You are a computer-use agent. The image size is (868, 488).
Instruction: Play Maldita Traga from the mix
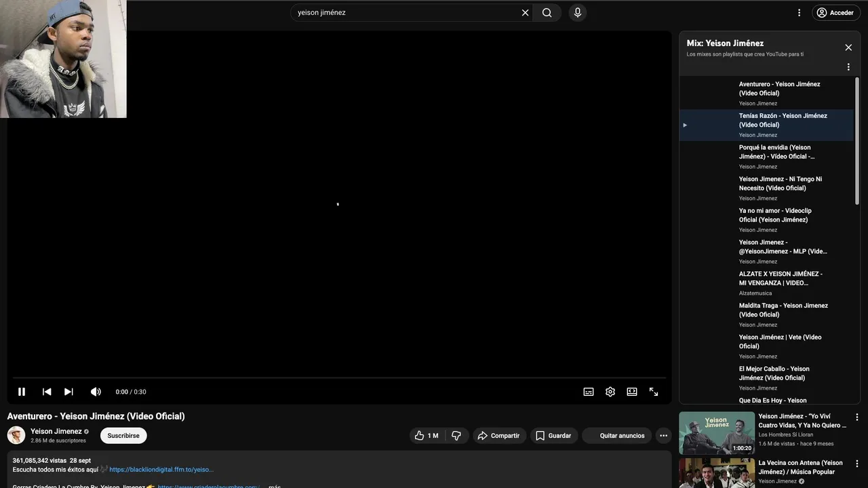766,314
